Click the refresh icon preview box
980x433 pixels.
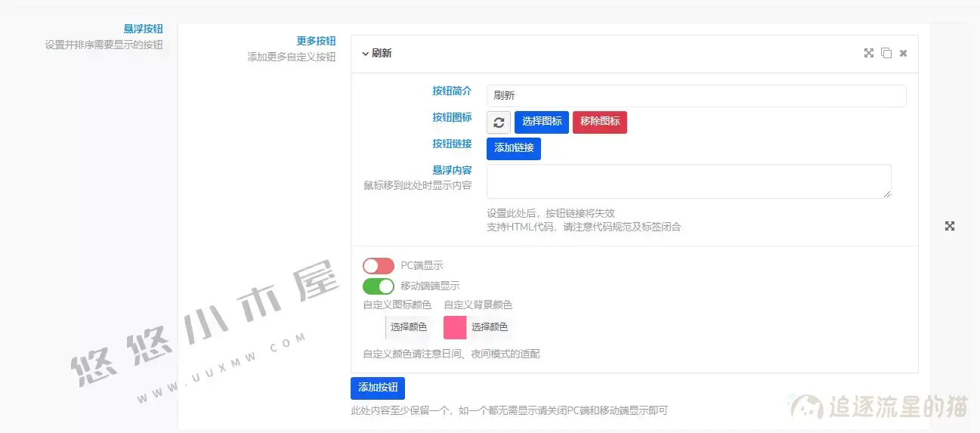click(x=499, y=122)
